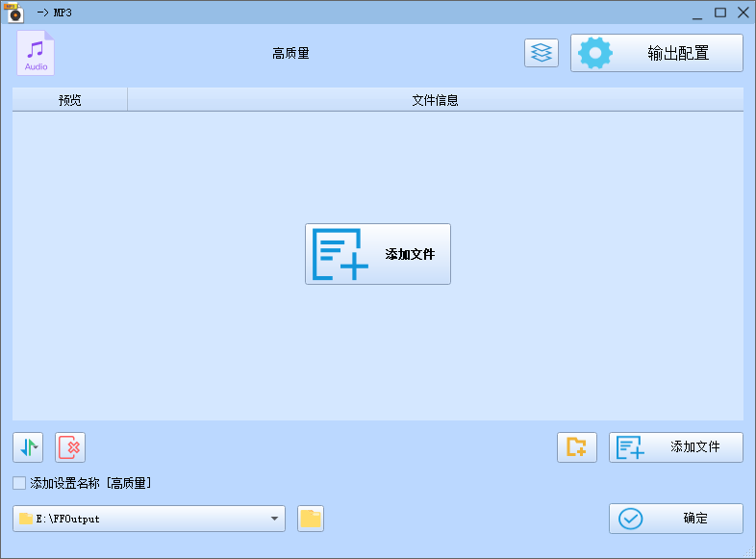Image resolution: width=756 pixels, height=559 pixels.
Task: Click the sort order arrows icon
Action: [28, 447]
